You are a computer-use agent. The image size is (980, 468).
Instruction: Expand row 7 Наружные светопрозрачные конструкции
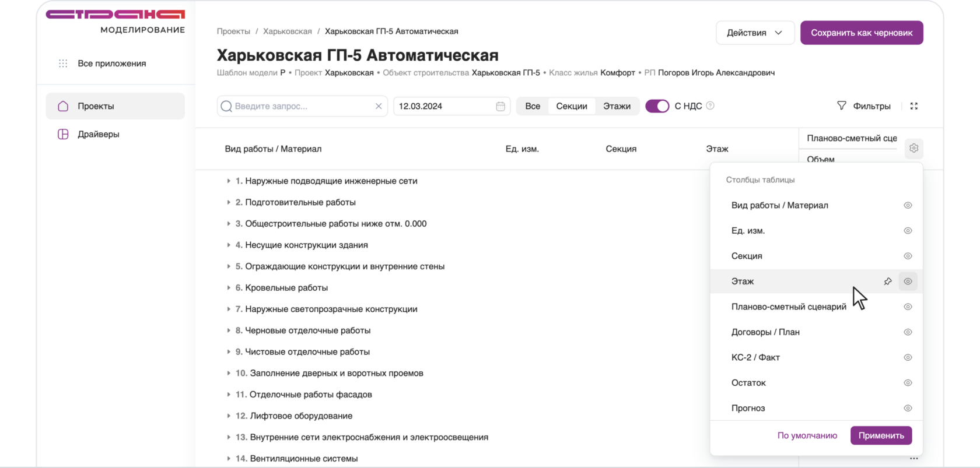tap(229, 309)
